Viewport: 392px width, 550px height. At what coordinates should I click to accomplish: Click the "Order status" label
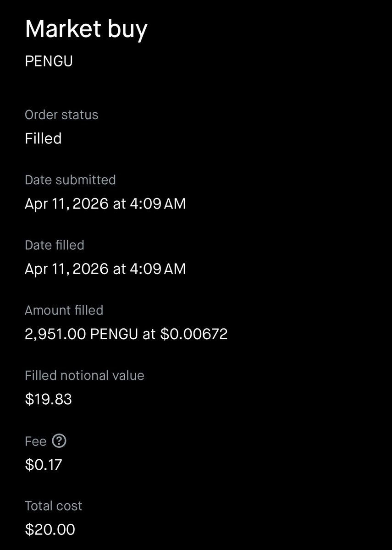pos(61,115)
